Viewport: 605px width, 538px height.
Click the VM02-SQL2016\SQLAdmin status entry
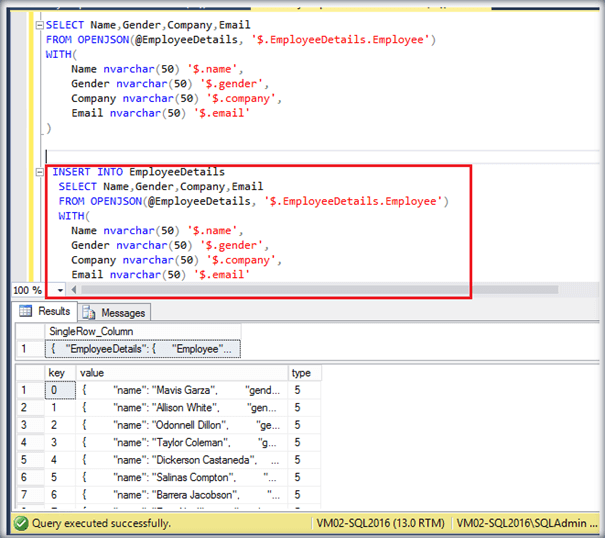[x=526, y=523]
